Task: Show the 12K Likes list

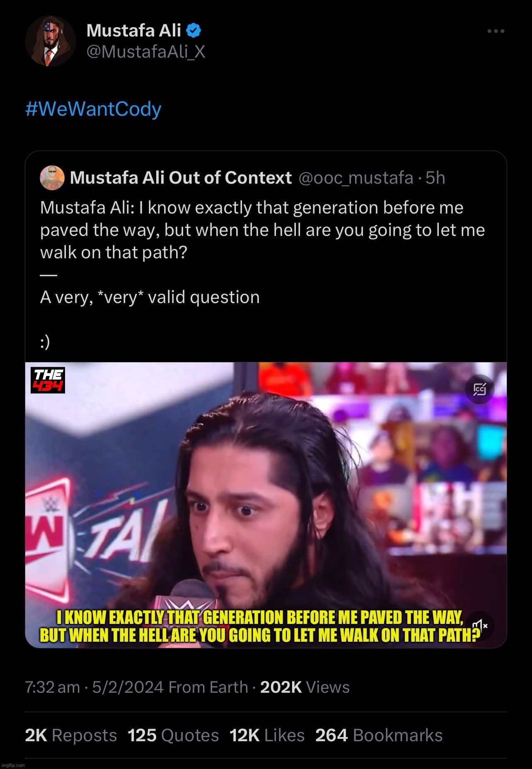Action: click(x=267, y=735)
